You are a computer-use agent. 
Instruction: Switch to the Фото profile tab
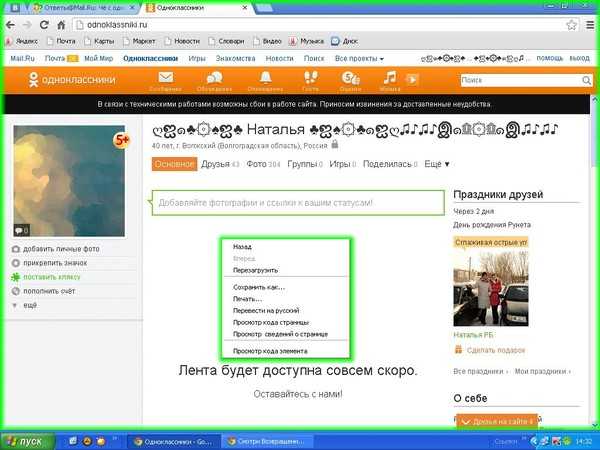(x=263, y=164)
